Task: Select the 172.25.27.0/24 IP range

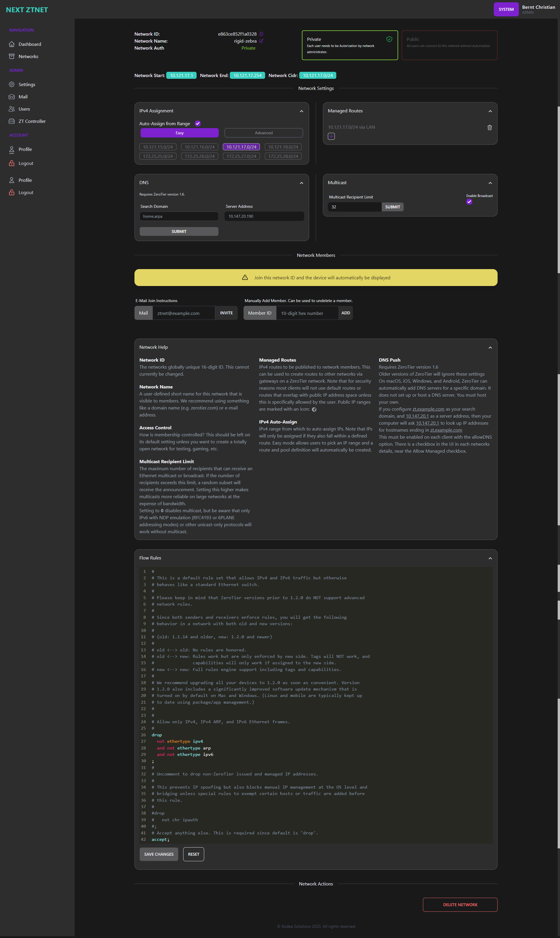Action: pos(242,156)
